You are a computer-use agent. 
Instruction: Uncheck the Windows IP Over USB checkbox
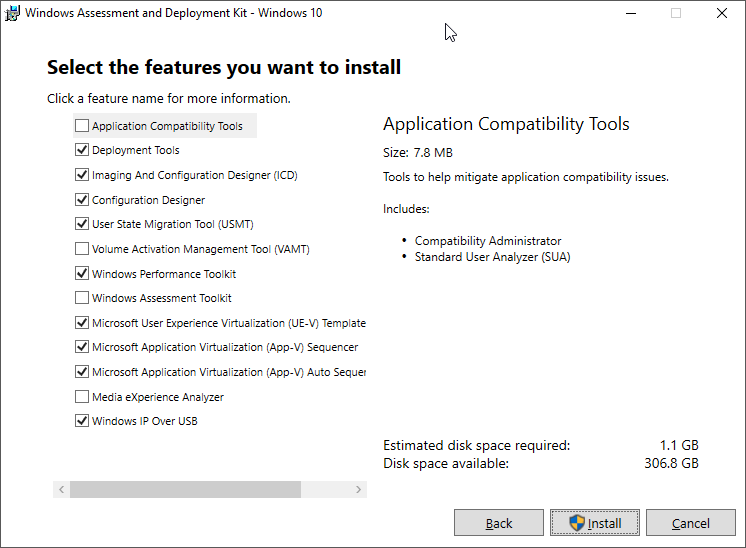[x=82, y=421]
